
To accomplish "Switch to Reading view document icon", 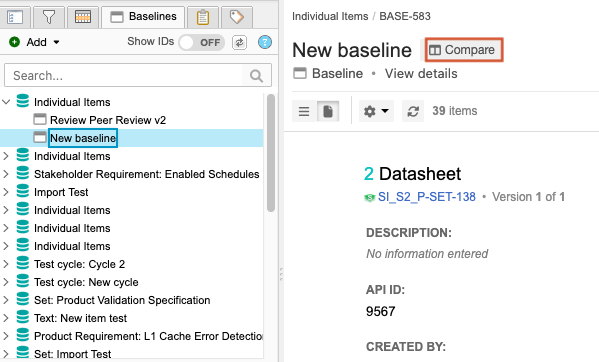I will 328,112.
